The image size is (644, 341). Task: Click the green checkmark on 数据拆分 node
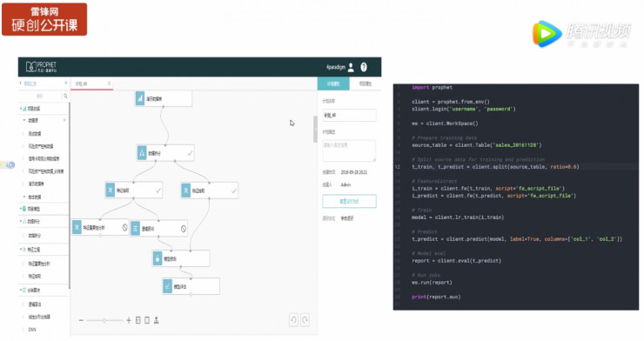tap(190, 153)
